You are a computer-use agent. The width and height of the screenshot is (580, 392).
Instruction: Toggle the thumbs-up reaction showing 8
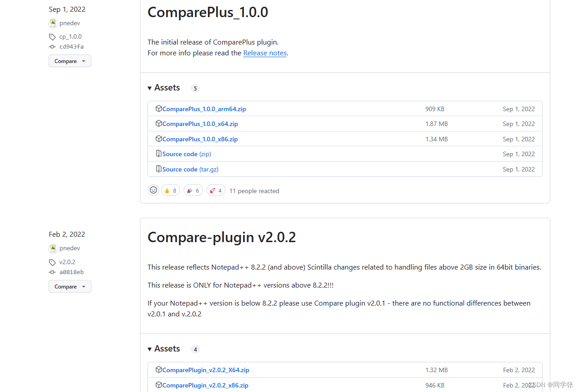click(x=170, y=189)
